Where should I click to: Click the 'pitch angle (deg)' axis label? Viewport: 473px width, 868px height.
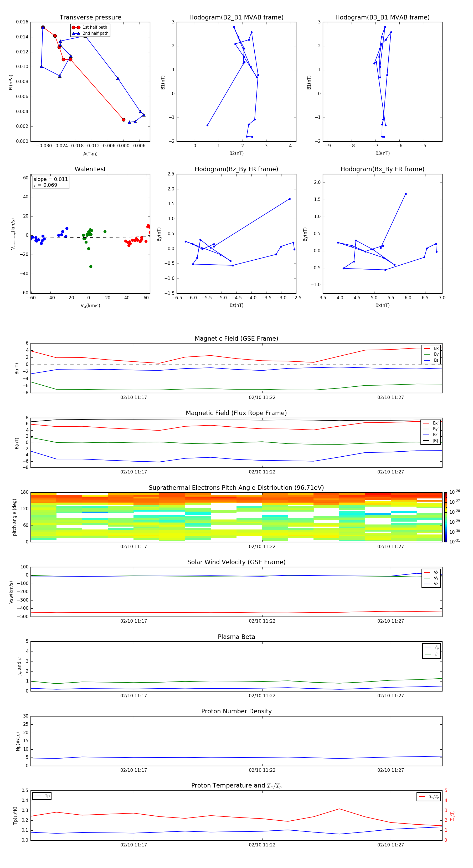[14, 517]
